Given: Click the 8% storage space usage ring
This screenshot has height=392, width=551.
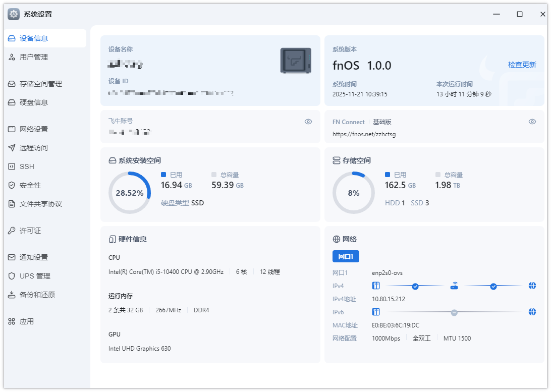Looking at the screenshot, I should click(x=353, y=193).
